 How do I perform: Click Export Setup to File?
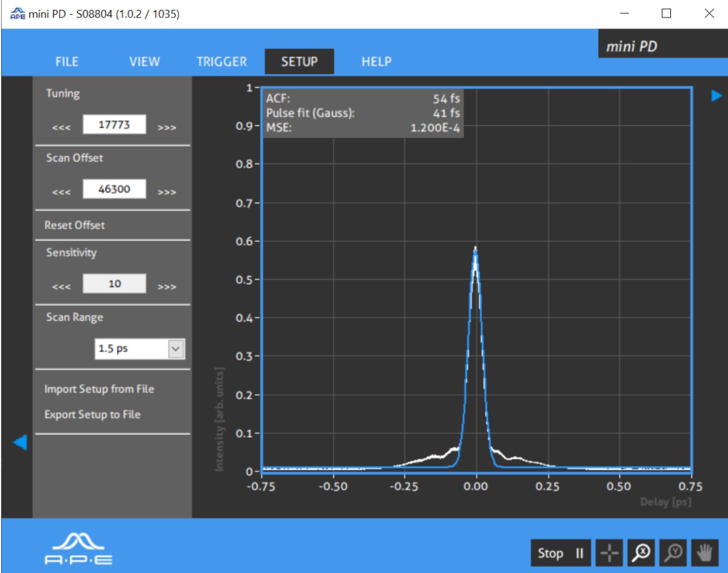click(92, 414)
